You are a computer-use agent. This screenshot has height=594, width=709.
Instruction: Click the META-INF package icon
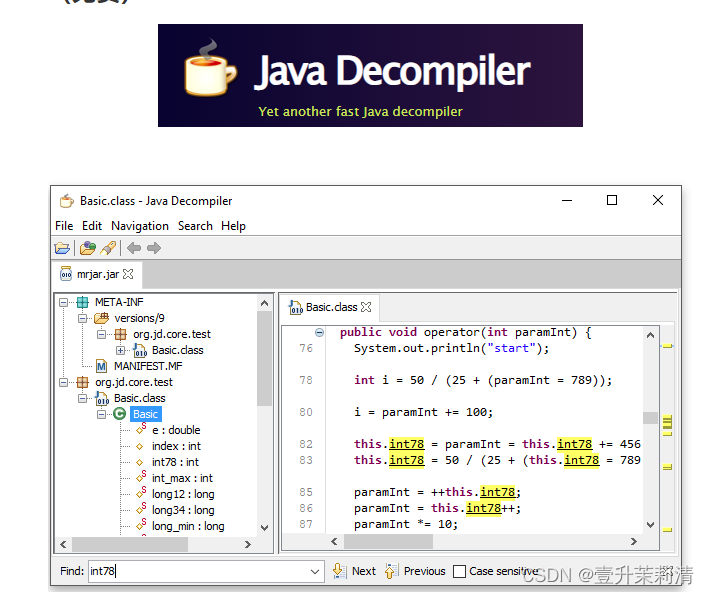[x=83, y=302]
